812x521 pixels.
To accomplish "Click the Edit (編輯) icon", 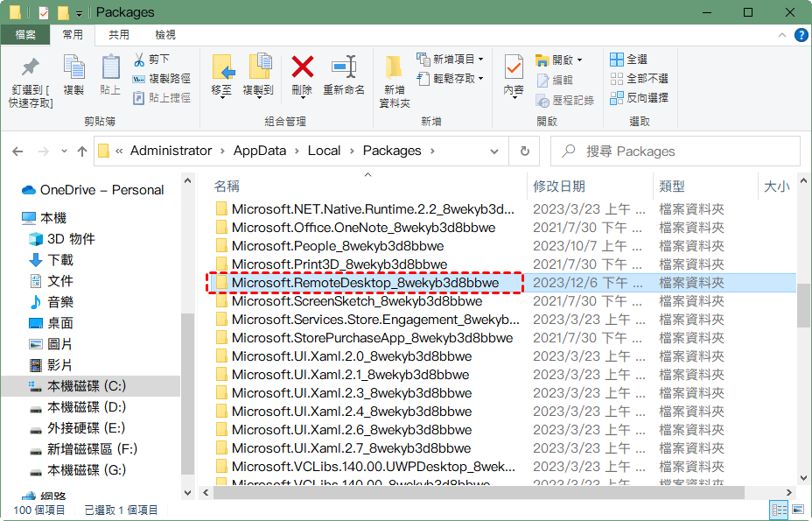I will click(x=542, y=81).
